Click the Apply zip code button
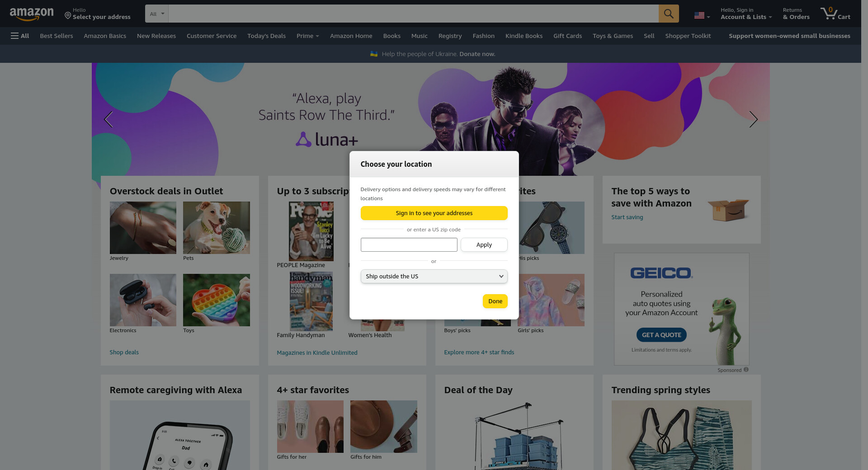 click(484, 244)
